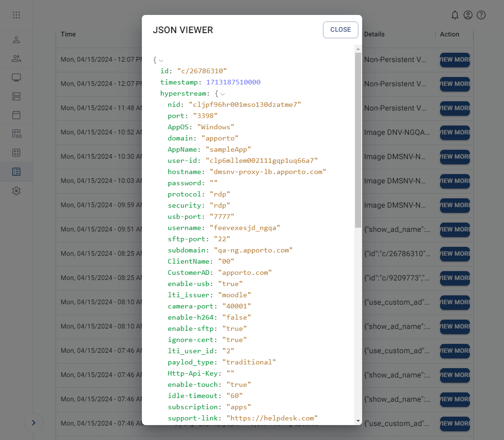This screenshot has height=440, width=504.
Task: Open the help question mark icon
Action: coord(481,15)
